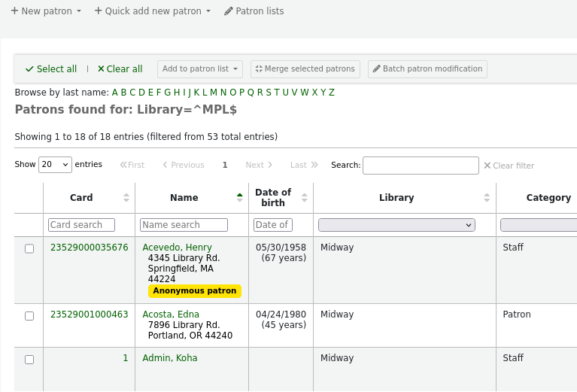Click into the Name search field
The image size is (577, 392).
tap(184, 225)
